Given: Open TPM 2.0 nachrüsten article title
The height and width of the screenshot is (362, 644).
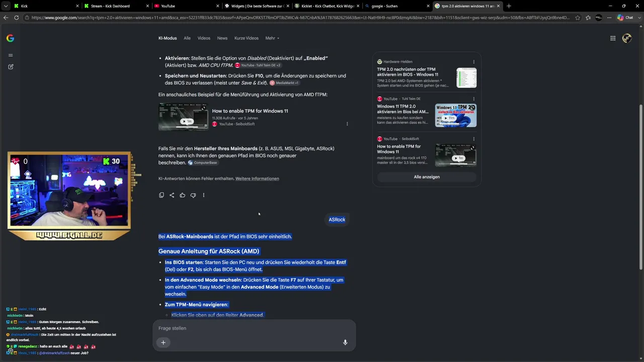Looking at the screenshot, I should click(x=407, y=72).
